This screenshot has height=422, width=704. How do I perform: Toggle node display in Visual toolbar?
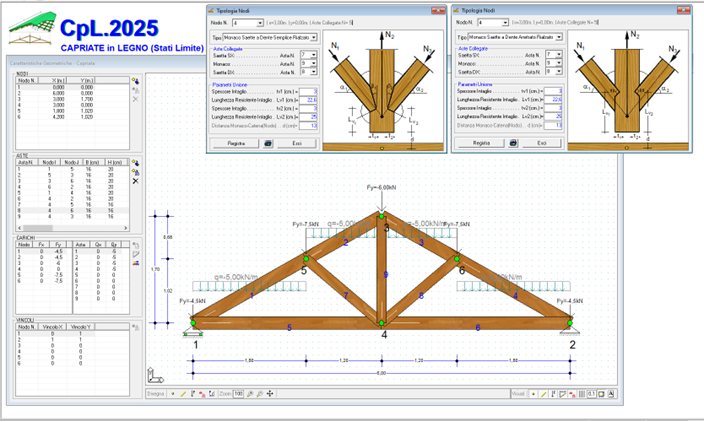pos(533,394)
